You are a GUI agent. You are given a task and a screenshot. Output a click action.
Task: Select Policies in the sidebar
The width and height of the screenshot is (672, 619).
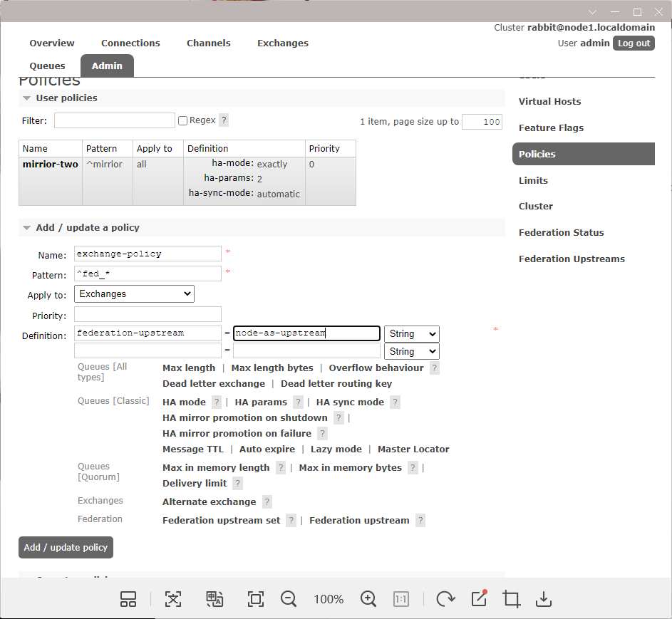click(x=584, y=154)
